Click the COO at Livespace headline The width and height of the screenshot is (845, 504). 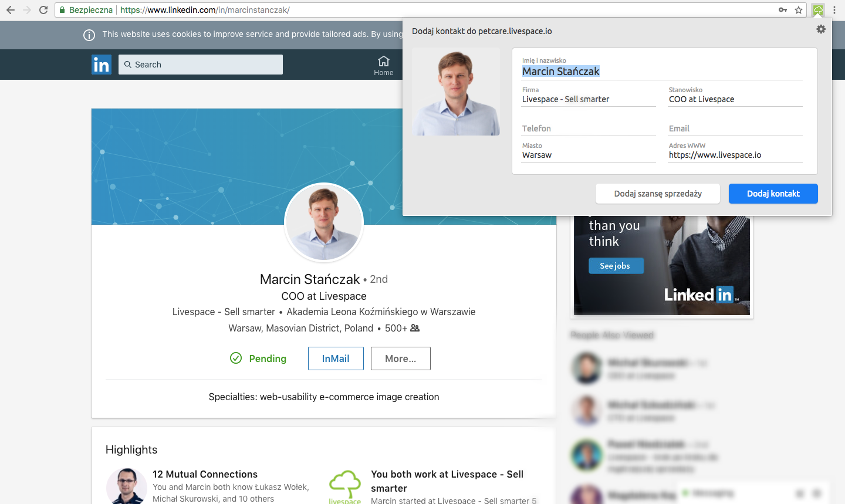click(324, 296)
